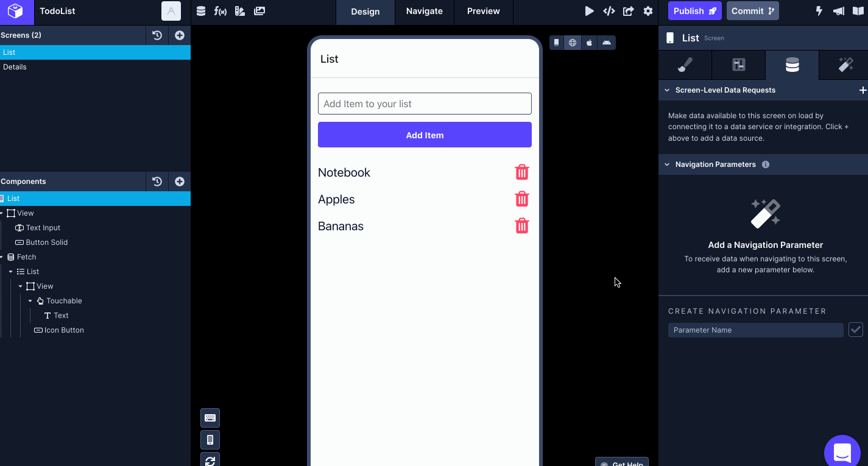Open the view code icon
Screen dimensions: 868x466
609,11
